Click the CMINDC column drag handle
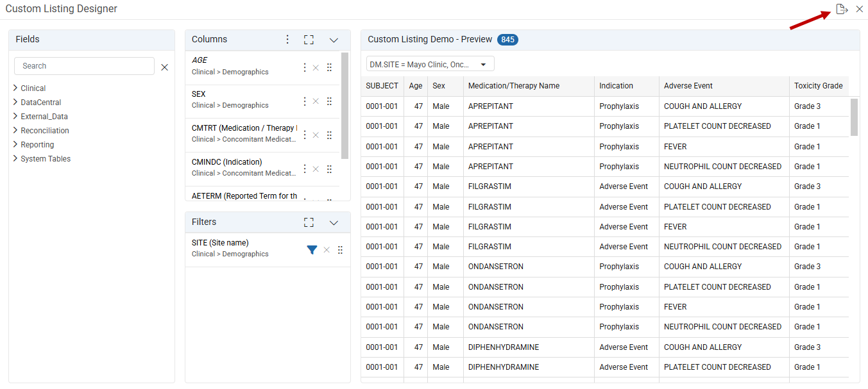The height and width of the screenshot is (389, 868). tap(329, 169)
